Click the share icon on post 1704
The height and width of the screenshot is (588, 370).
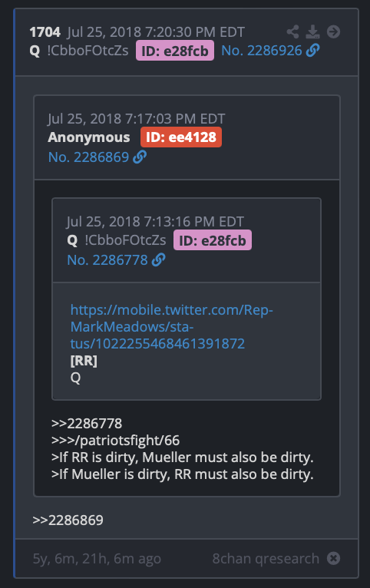click(292, 32)
